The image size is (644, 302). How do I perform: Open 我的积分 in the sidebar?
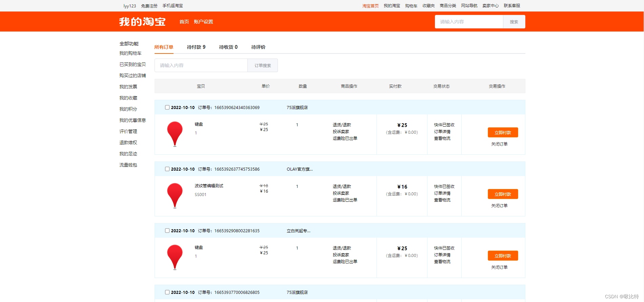click(x=128, y=109)
